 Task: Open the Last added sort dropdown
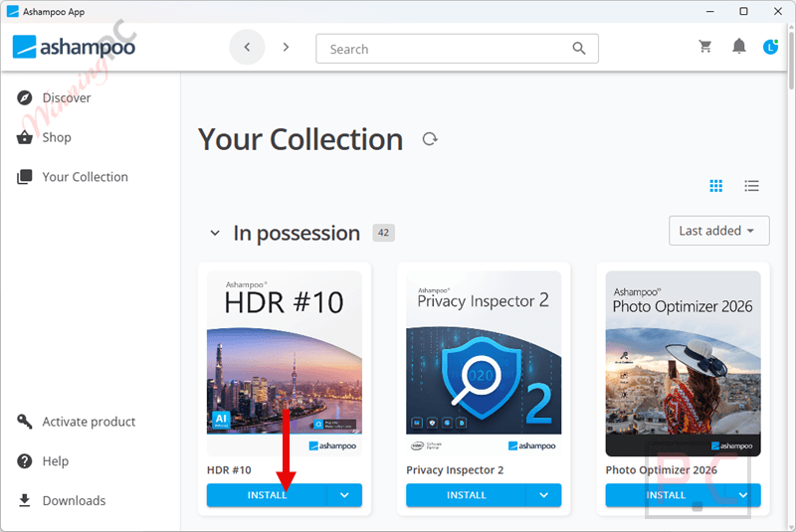[x=718, y=231]
